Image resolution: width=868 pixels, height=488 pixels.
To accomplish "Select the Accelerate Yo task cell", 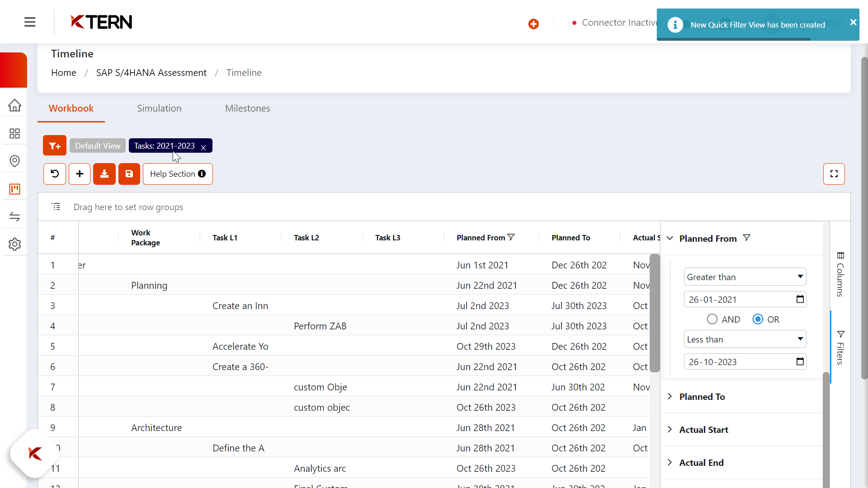I will click(x=241, y=346).
